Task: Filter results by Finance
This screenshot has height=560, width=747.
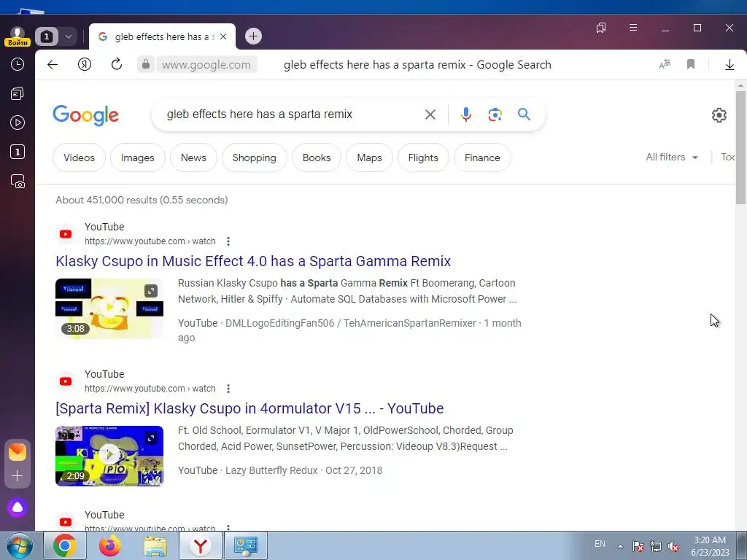Action: coord(482,157)
